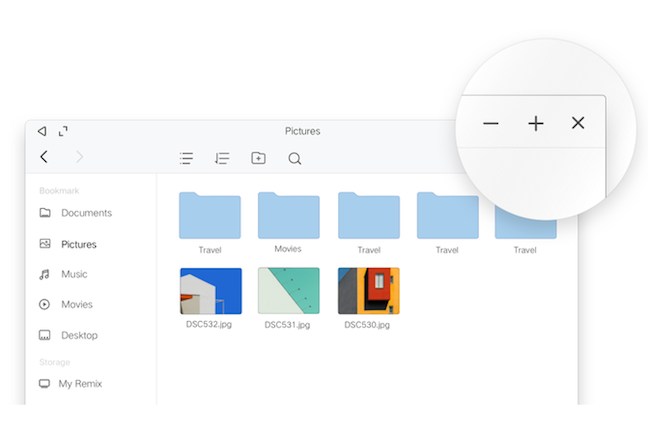
Task: Click the 'Pictures' window title text
Action: (303, 131)
